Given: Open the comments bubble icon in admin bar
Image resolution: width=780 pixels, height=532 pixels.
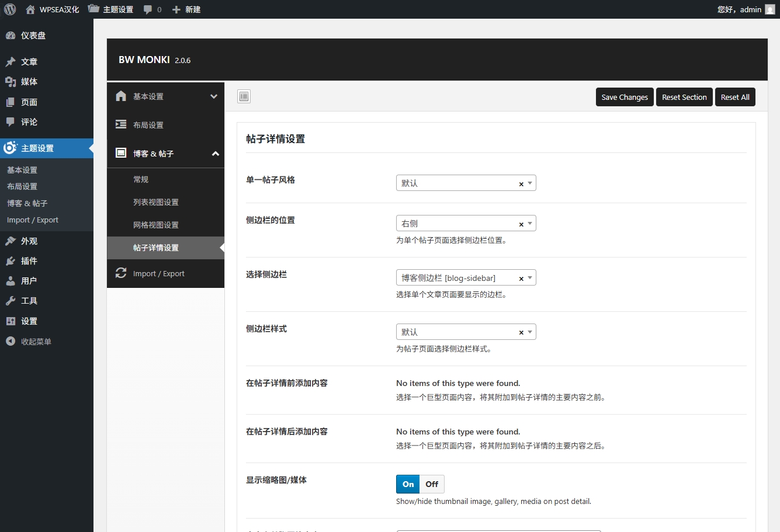Looking at the screenshot, I should click(148, 9).
